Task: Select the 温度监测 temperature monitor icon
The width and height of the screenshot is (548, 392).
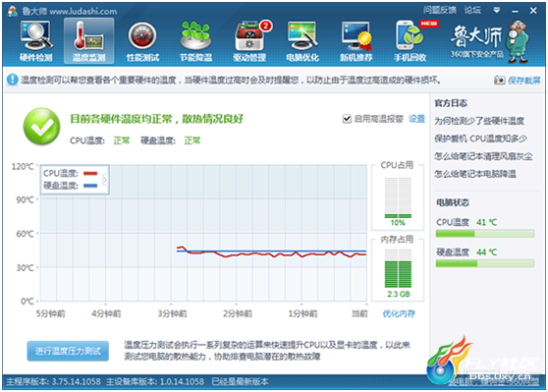Action: pyautogui.click(x=88, y=41)
